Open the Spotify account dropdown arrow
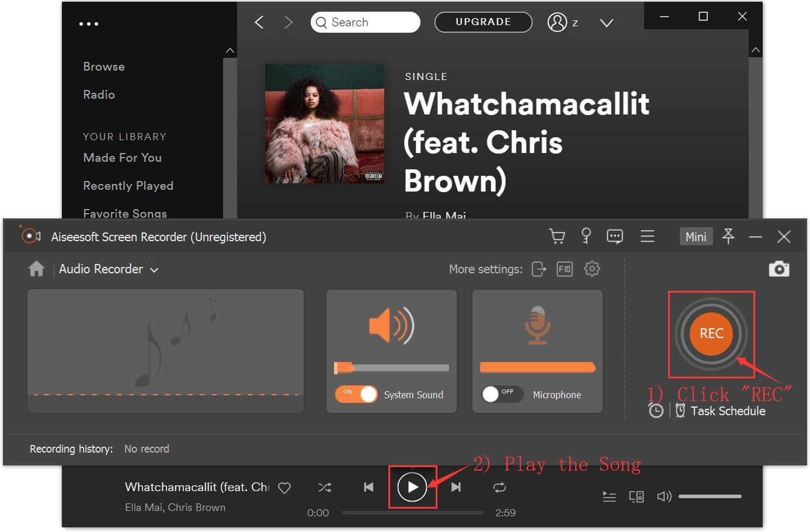This screenshot has height=532, width=810. point(606,23)
